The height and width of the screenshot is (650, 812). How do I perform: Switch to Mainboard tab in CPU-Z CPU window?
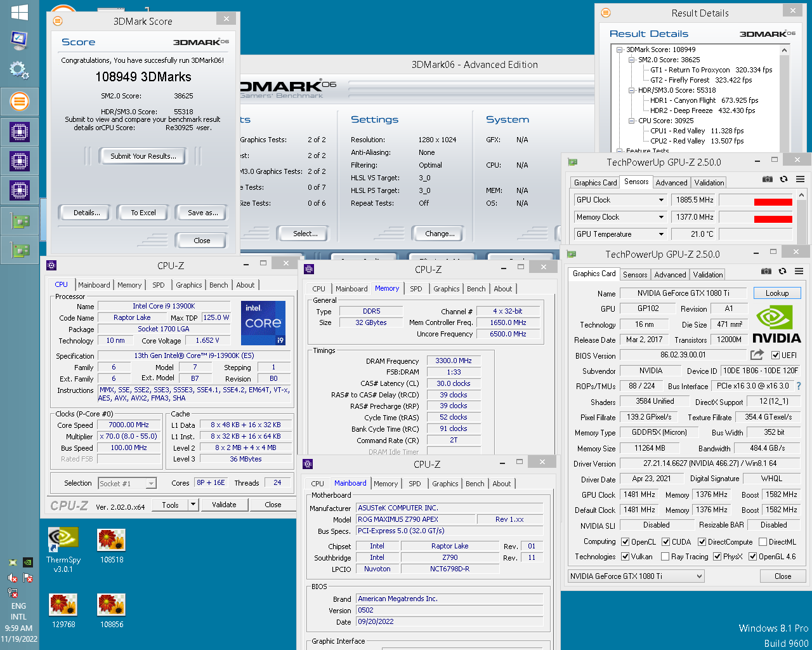94,285
